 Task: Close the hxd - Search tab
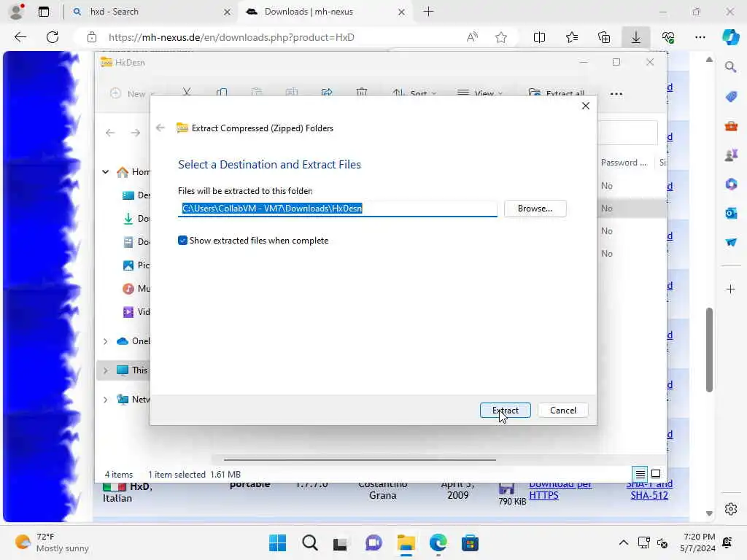click(228, 12)
